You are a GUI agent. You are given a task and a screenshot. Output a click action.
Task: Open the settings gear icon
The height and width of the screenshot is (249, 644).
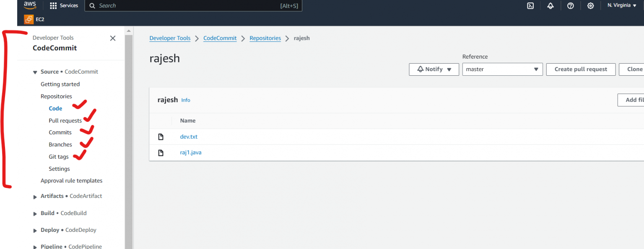pos(590,6)
